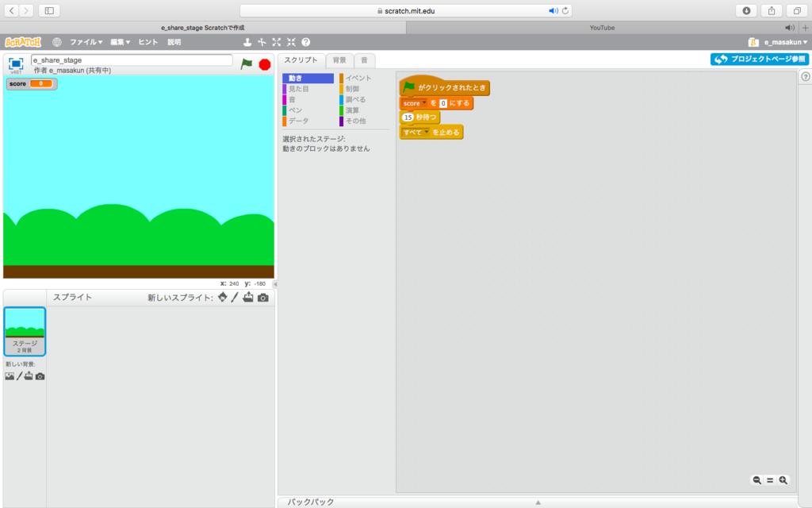Toggle Safari sidebar

pos(49,10)
